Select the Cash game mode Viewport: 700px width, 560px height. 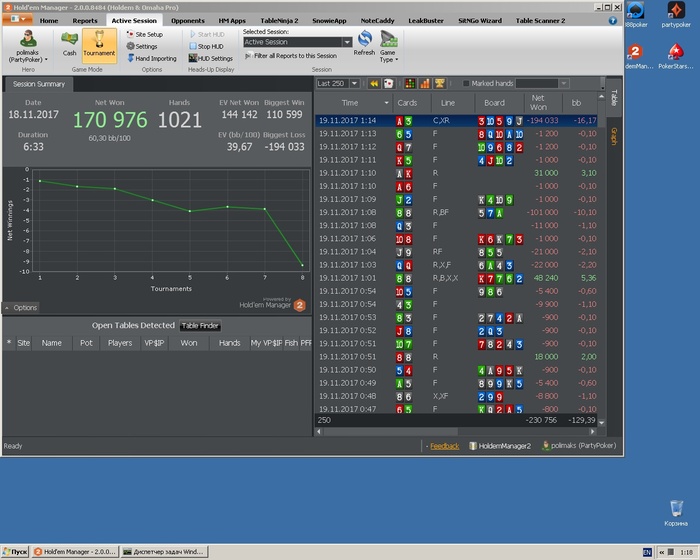click(69, 44)
